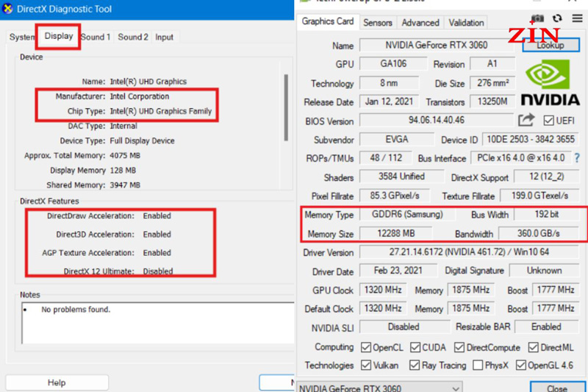The width and height of the screenshot is (588, 392).
Task: Select the Graphics Card tab in GPU-Z
Action: point(328,21)
